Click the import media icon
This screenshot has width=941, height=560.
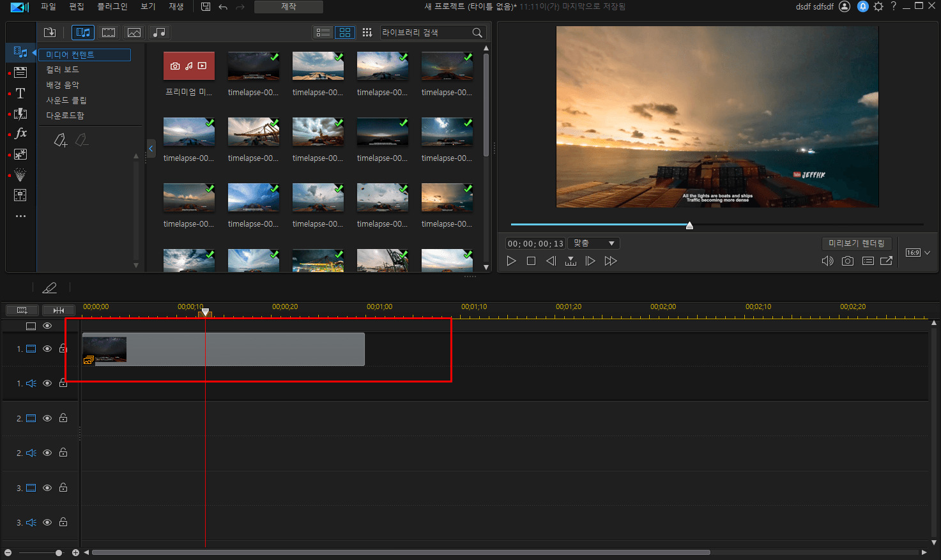pos(50,33)
